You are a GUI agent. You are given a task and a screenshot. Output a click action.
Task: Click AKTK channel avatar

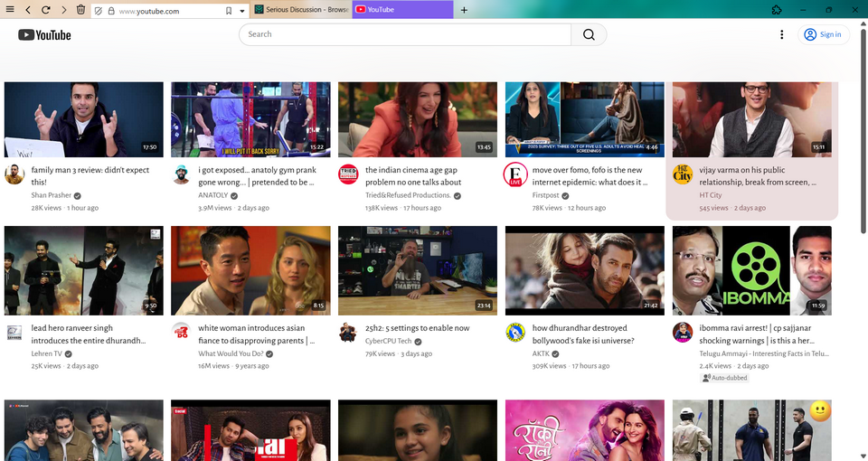tap(514, 332)
